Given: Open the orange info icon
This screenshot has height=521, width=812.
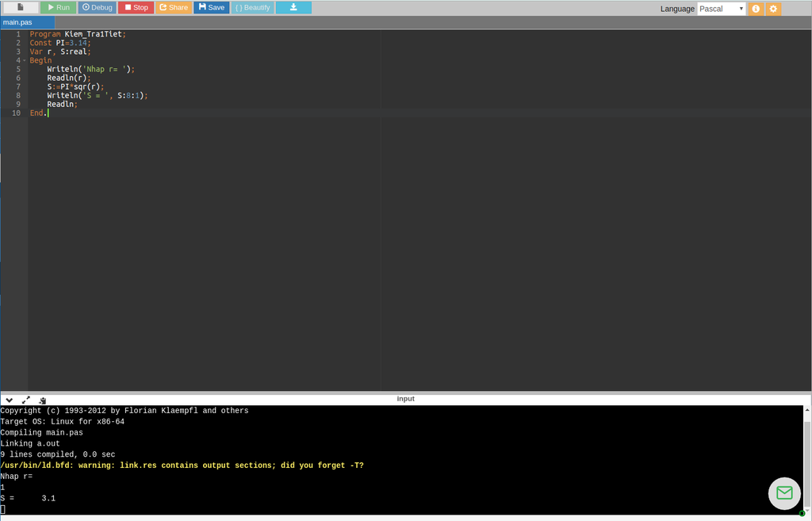Looking at the screenshot, I should tap(756, 9).
